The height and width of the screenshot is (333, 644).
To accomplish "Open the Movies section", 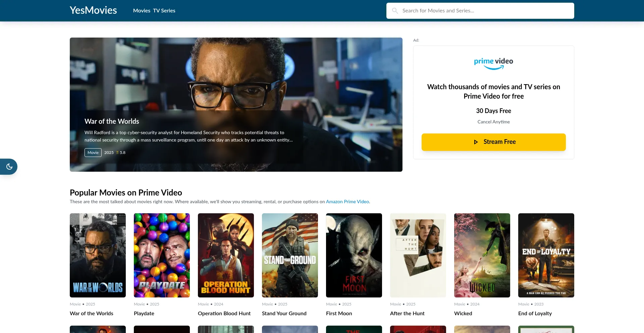I will (x=142, y=10).
